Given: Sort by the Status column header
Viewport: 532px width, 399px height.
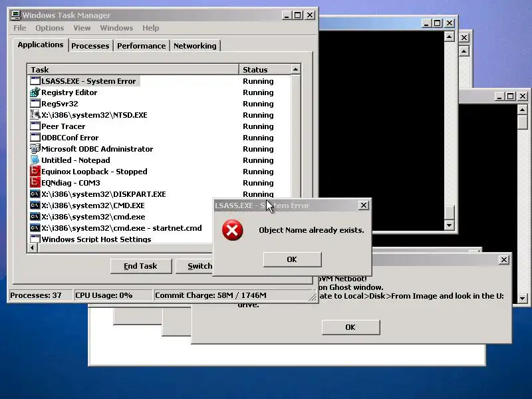Looking at the screenshot, I should pos(265,70).
